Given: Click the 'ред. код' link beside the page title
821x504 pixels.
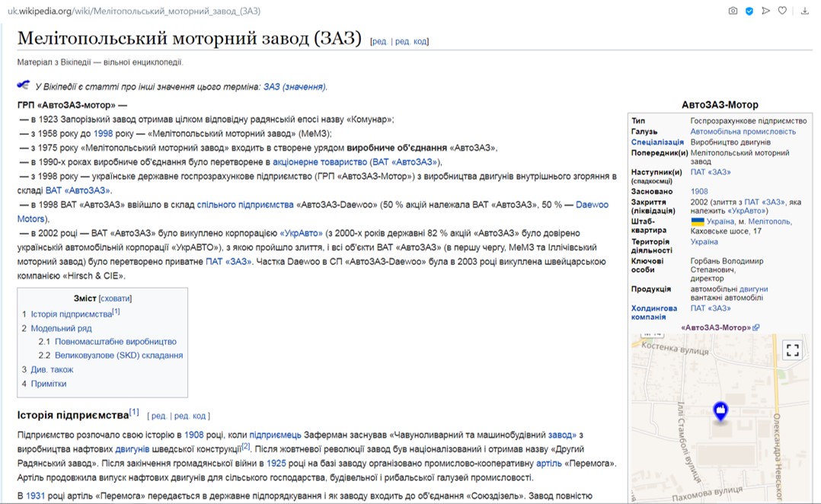Looking at the screenshot, I should click(411, 41).
